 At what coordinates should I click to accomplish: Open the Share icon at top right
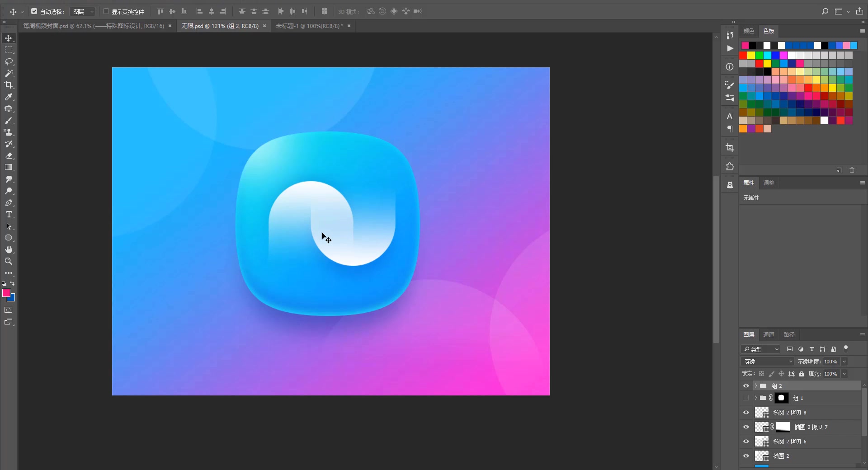click(x=859, y=11)
